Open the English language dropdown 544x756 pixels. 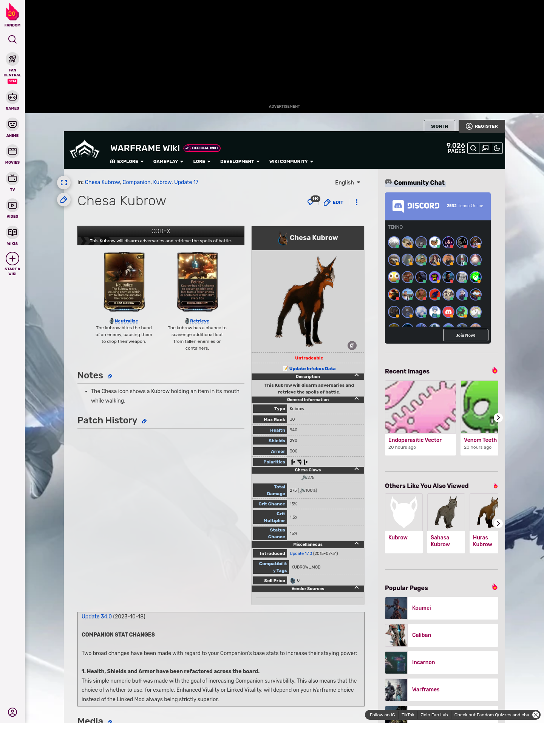[348, 183]
